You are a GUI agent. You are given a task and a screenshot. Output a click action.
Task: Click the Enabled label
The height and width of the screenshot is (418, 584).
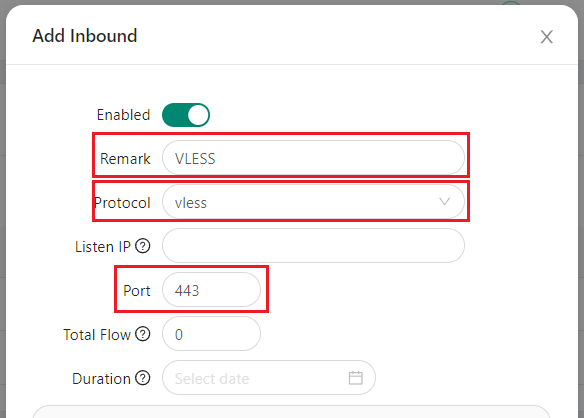click(123, 115)
